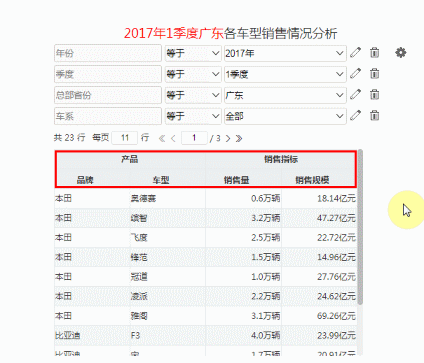Click the 23.99亿元 value cell
This screenshot has height=363, width=424.
click(x=319, y=335)
